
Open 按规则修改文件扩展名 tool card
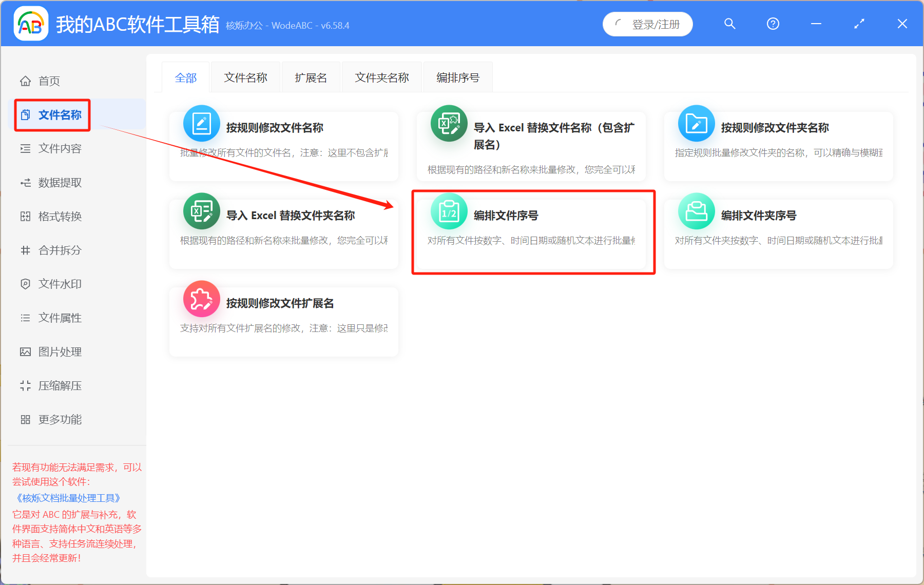283,321
